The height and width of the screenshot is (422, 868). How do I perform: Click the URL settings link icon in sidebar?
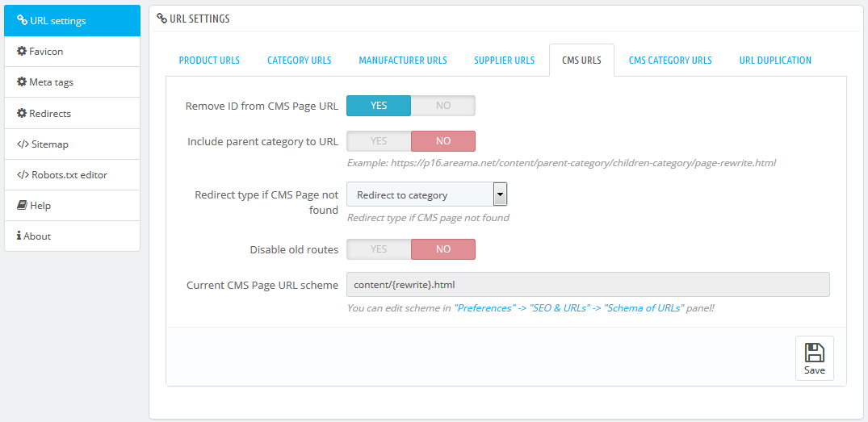click(x=22, y=20)
